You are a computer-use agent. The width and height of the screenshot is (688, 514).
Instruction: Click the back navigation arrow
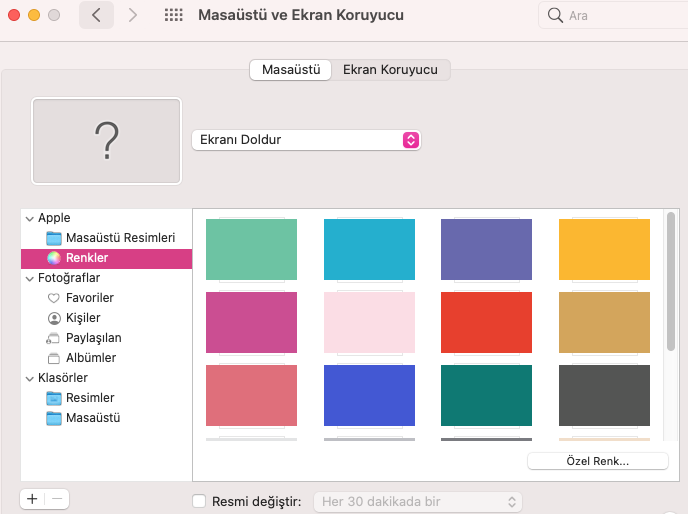pyautogui.click(x=96, y=16)
